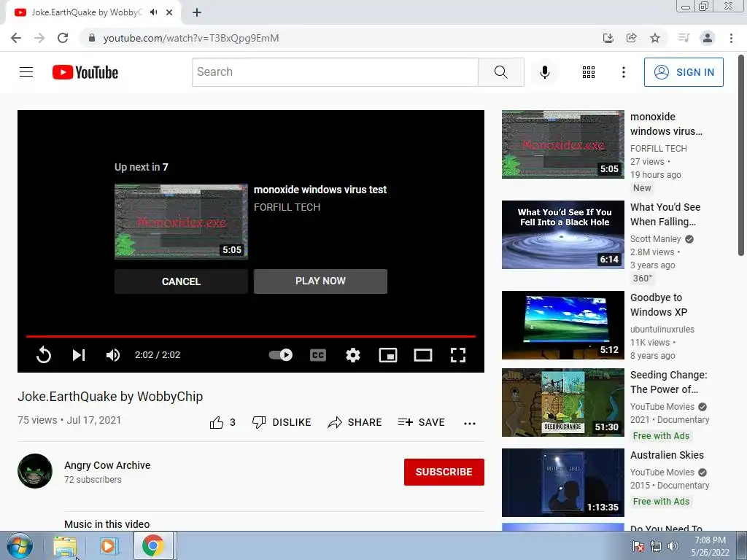The image size is (747, 560).
Task: Open Windows Explorer from the taskbar
Action: click(65, 546)
